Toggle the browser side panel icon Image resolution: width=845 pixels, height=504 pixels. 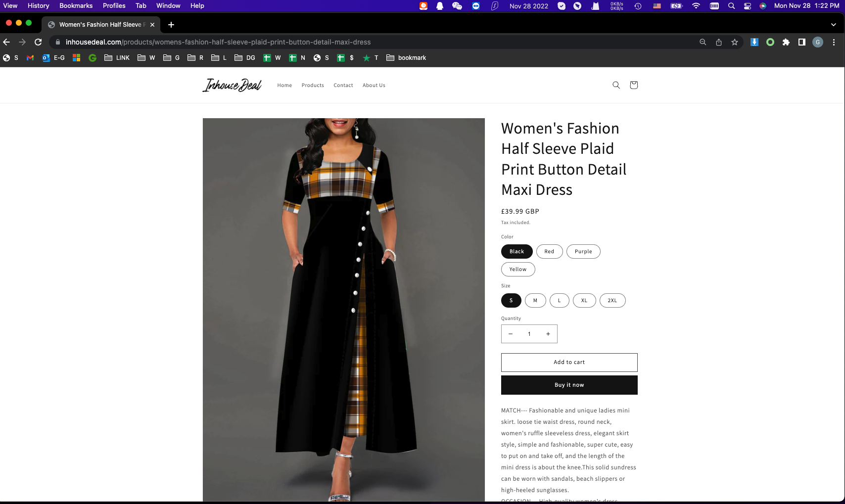click(802, 42)
